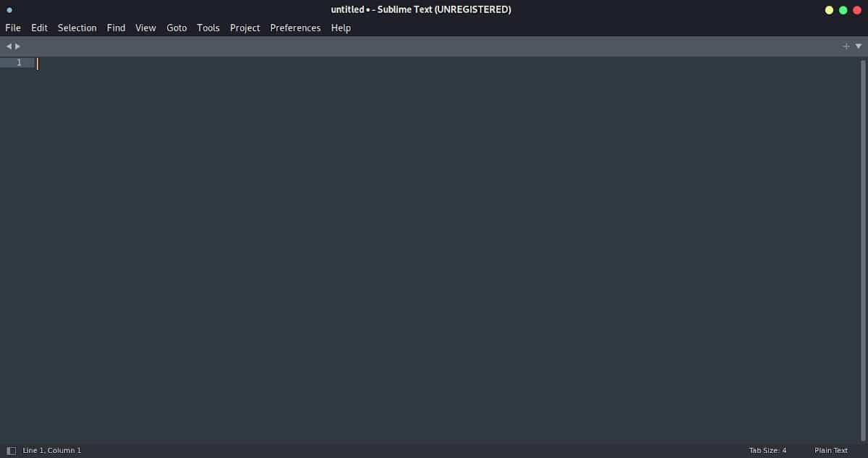Open the Selection menu
868x458 pixels.
click(77, 27)
